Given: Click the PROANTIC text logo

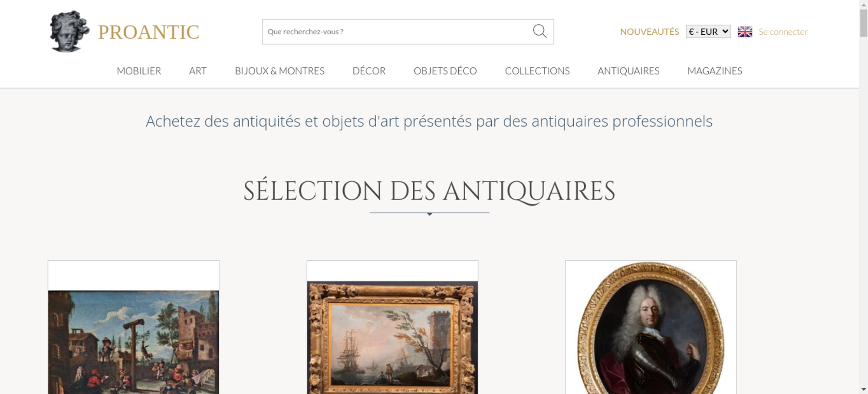Looking at the screenshot, I should [x=148, y=32].
